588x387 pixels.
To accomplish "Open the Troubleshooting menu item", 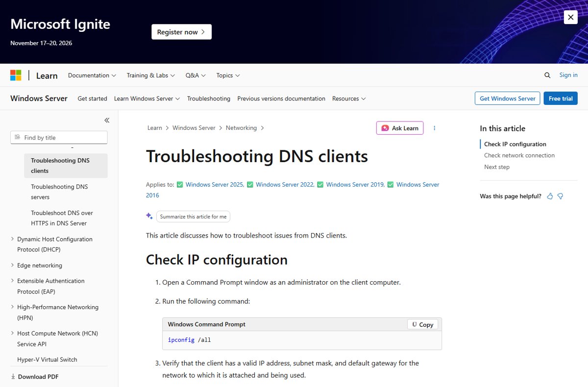I will (x=209, y=98).
